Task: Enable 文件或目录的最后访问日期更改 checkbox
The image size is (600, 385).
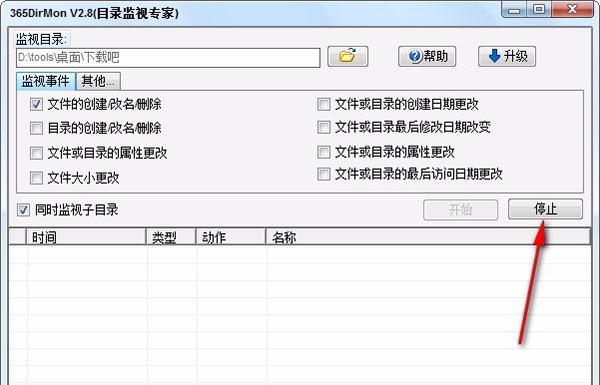Action: pos(324,174)
